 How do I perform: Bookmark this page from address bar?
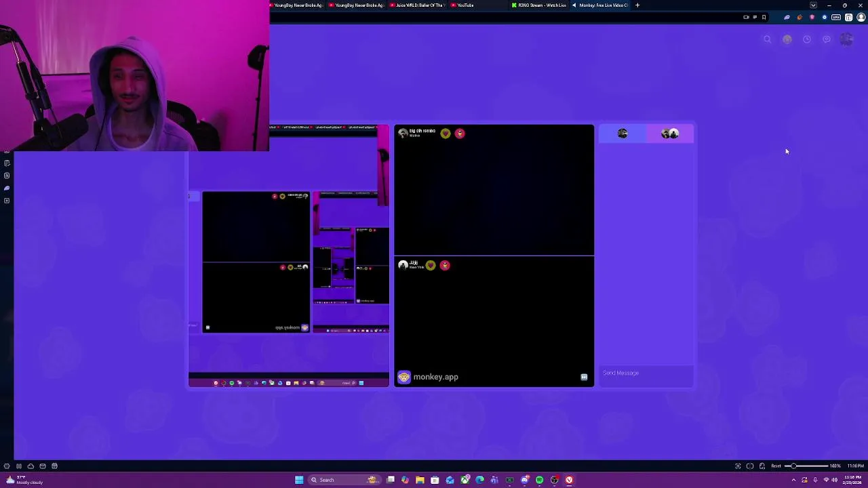(764, 18)
